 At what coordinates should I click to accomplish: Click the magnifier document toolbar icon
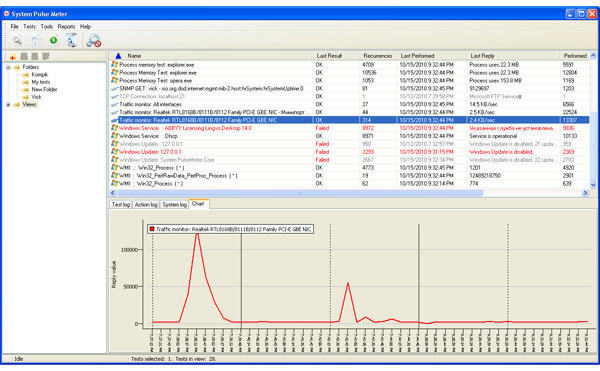point(17,40)
